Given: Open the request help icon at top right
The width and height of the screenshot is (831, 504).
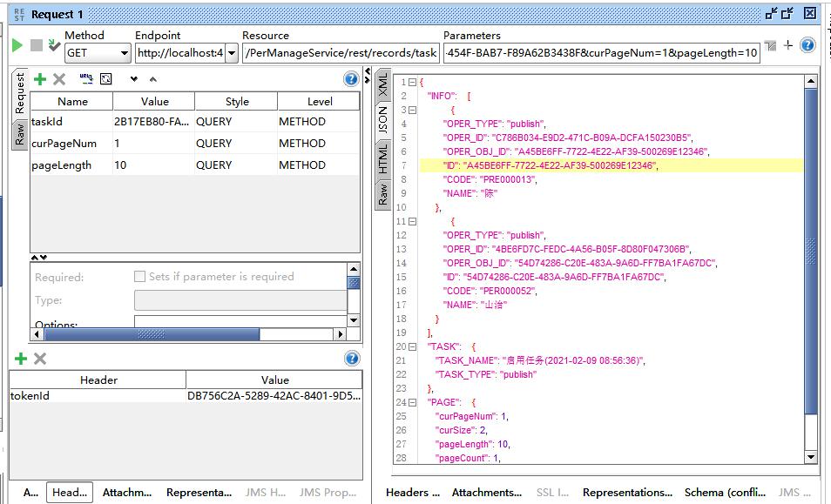Looking at the screenshot, I should click(807, 45).
